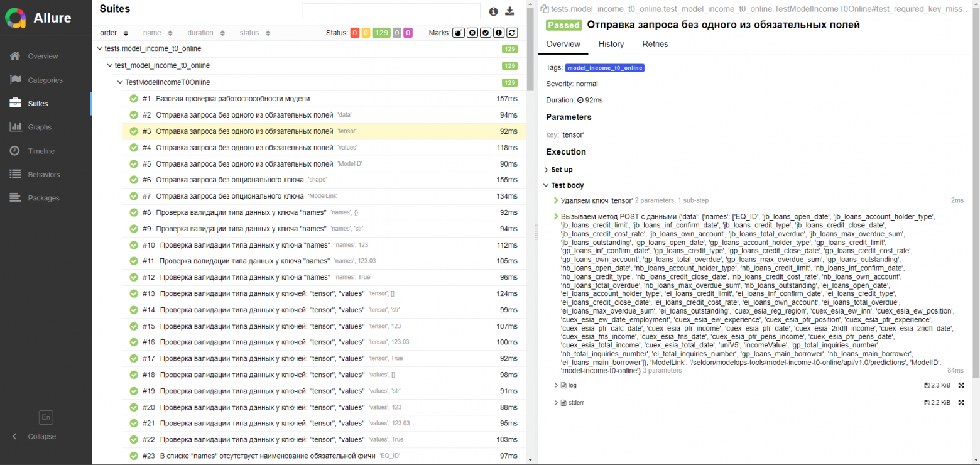Toggle skipped status filter showing gray 0
The height and width of the screenshot is (465, 980).
[397, 33]
